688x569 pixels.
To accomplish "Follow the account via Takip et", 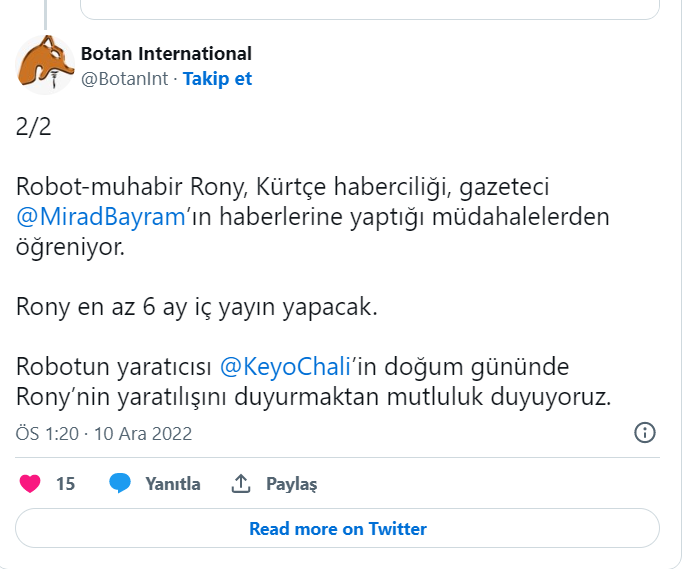I will pos(217,79).
